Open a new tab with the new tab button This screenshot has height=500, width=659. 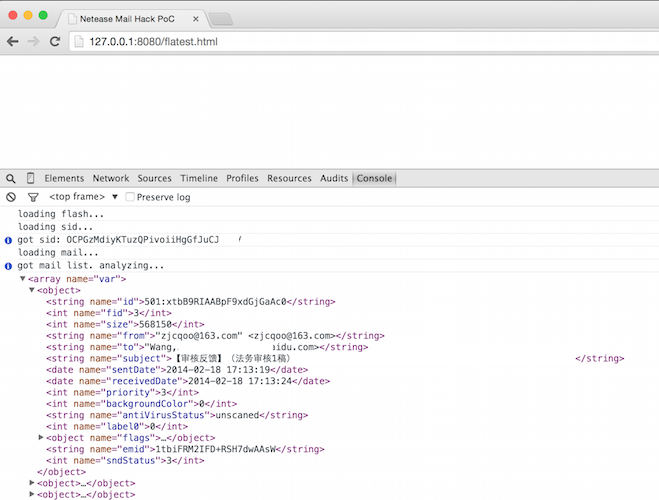click(x=221, y=19)
